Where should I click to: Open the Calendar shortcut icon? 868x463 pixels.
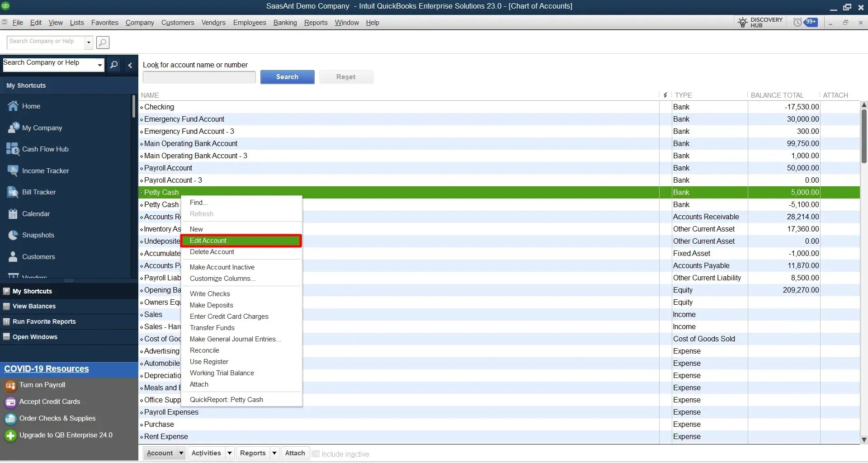click(13, 214)
